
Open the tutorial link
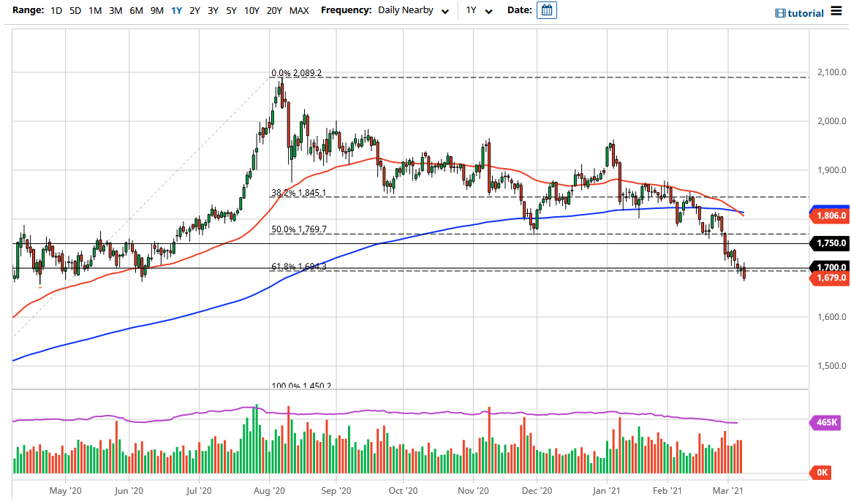click(806, 13)
